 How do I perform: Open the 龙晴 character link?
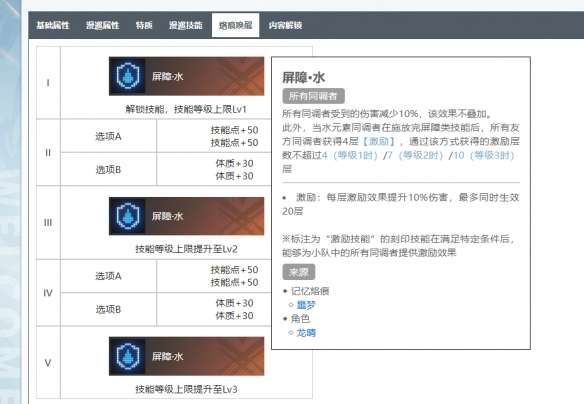(x=306, y=333)
